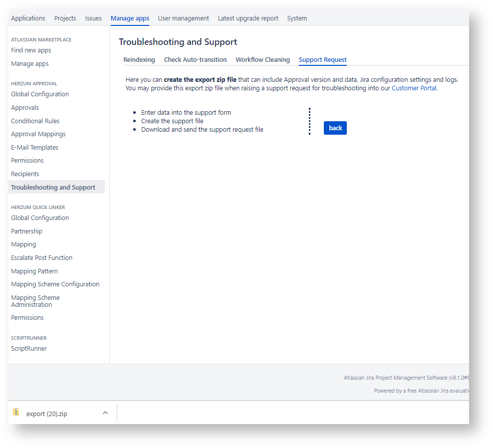Switch to the Reindexing tab
This screenshot has width=493, height=448.
tap(139, 60)
